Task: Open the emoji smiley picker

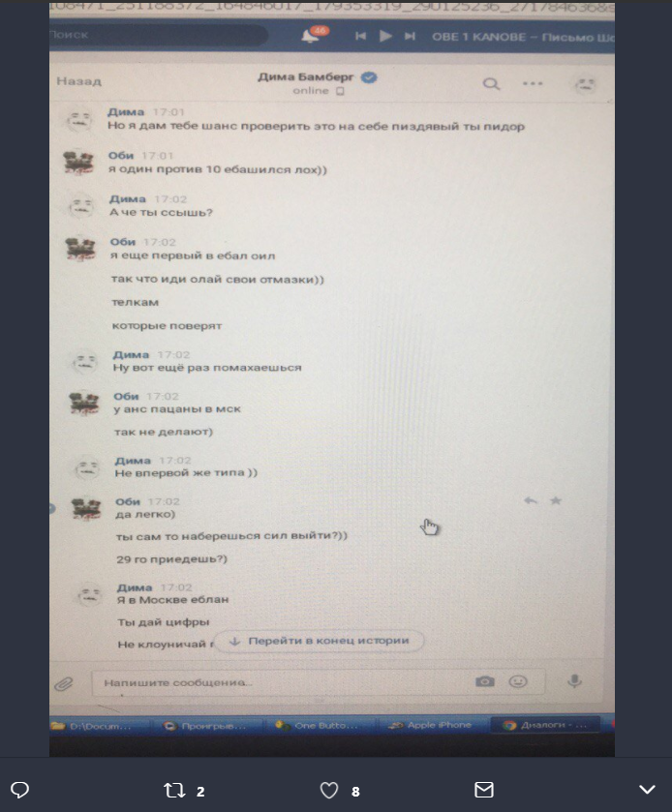Action: coord(518,681)
